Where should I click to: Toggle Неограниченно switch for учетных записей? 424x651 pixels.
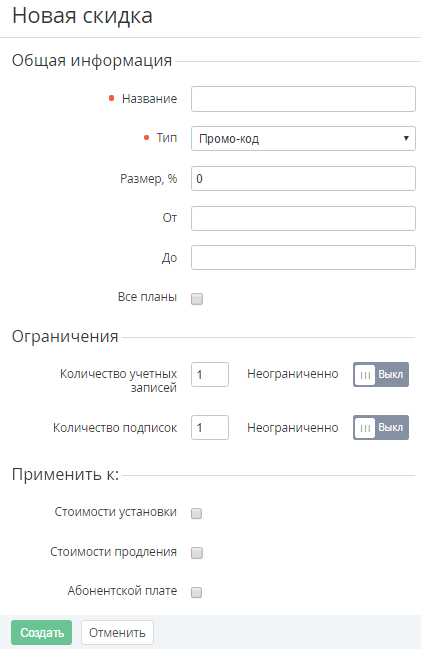pyautogui.click(x=381, y=374)
